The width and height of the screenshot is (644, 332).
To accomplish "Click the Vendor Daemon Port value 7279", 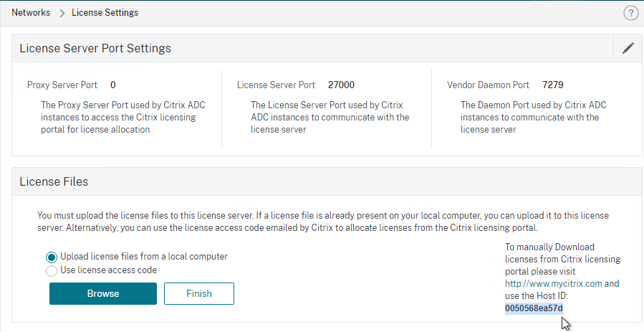I will (553, 85).
